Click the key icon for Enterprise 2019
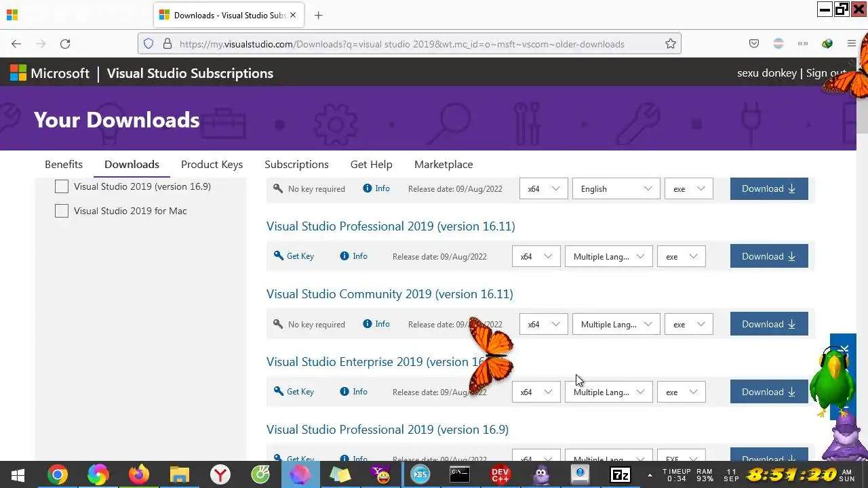Viewport: 868px width, 488px height. pyautogui.click(x=278, y=392)
